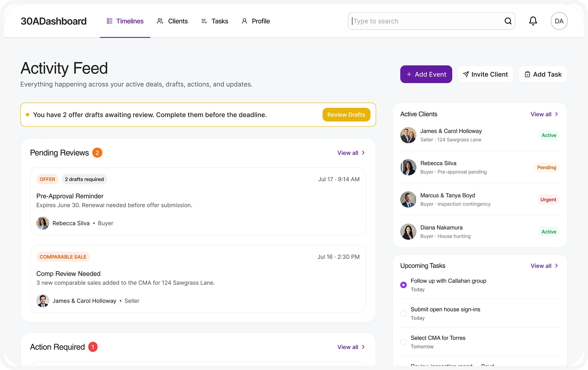
Task: Open the DA user avatar menu
Action: point(559,21)
